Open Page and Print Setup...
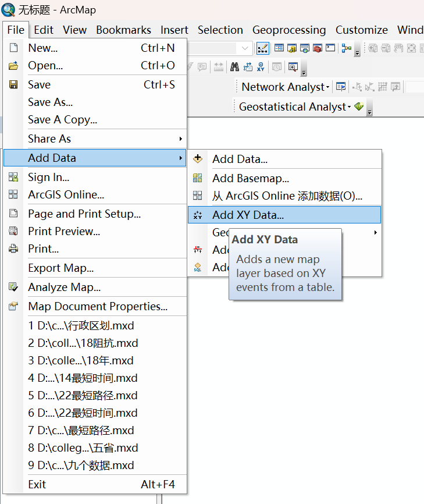 click(x=95, y=214)
